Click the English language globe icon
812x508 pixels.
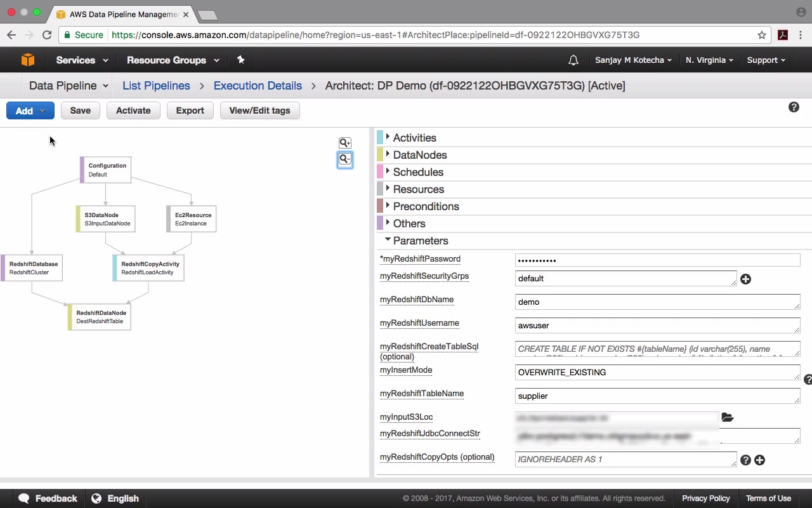tap(96, 498)
